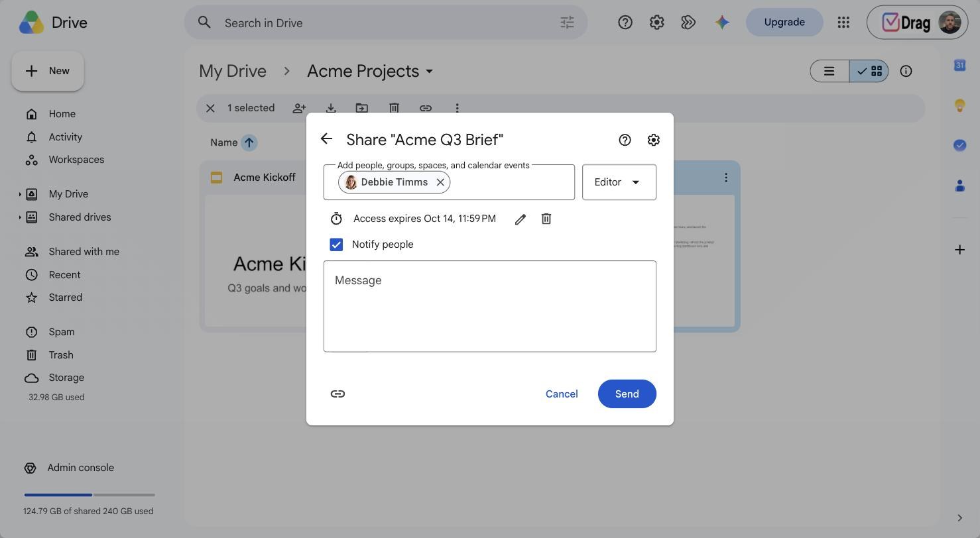Delete the access expiration

point(546,219)
